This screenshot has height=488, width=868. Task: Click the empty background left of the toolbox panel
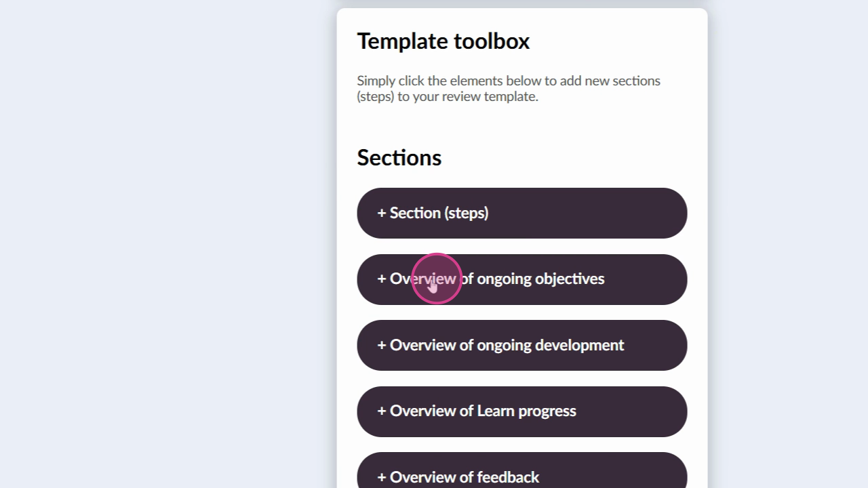coord(170,244)
